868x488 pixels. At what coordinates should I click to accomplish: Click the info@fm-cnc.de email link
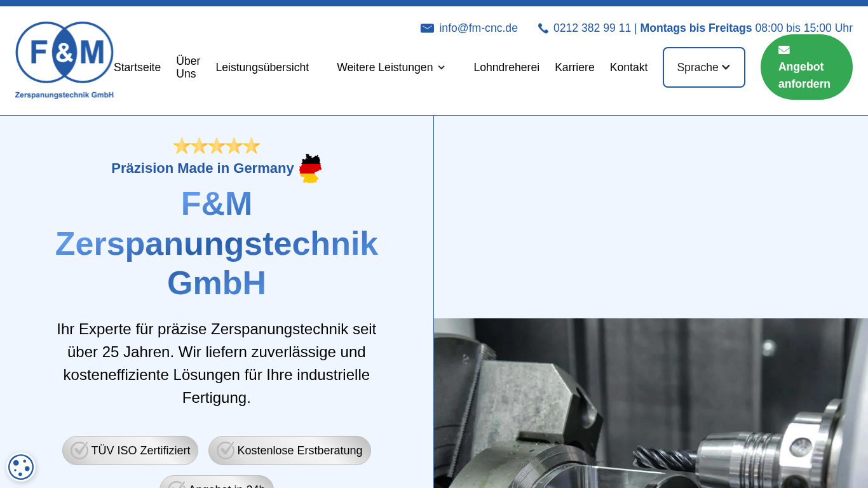pyautogui.click(x=478, y=28)
